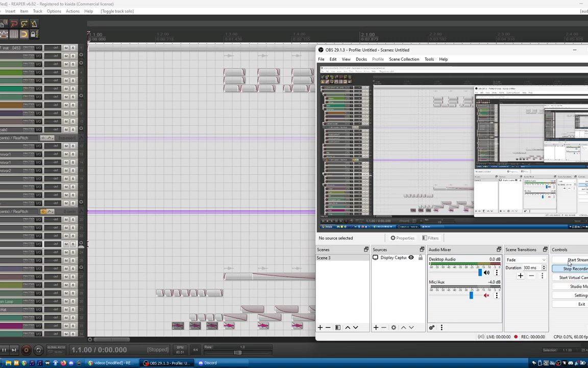
Task: Unmute the Mic/Aux channel
Action: click(486, 295)
